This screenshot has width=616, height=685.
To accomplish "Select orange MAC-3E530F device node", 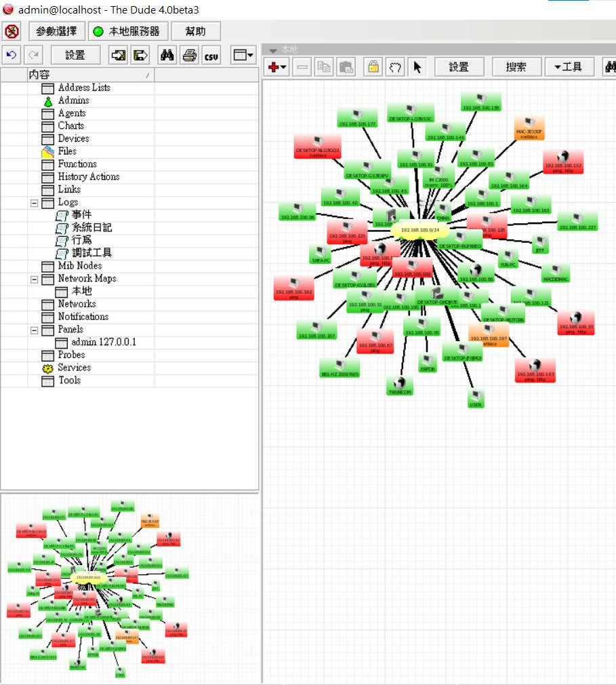I will [529, 128].
